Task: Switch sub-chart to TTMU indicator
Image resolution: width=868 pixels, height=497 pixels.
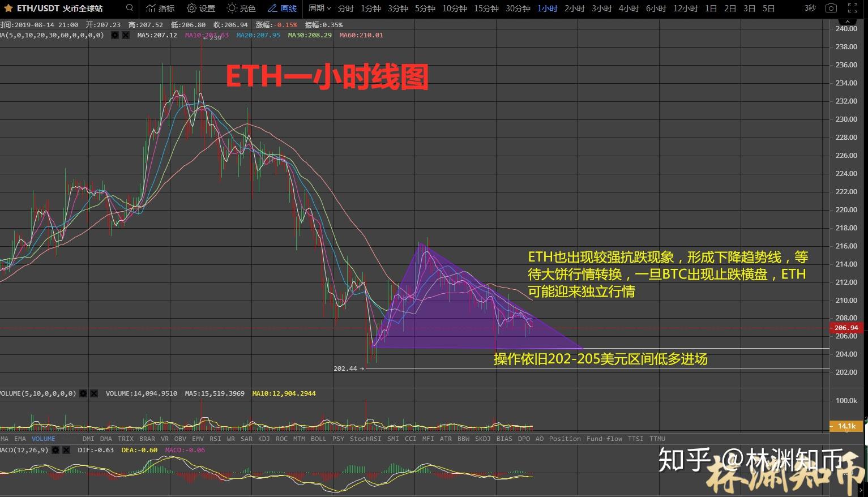Action: (x=657, y=439)
